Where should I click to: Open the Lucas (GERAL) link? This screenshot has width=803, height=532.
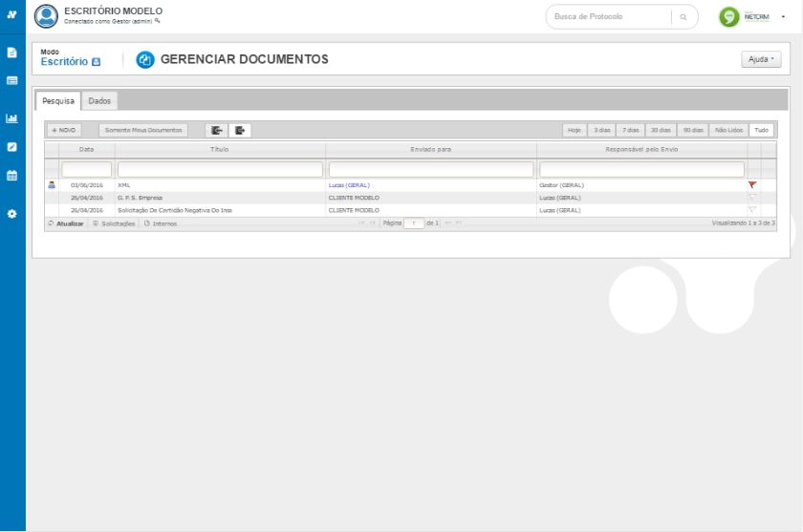(349, 185)
